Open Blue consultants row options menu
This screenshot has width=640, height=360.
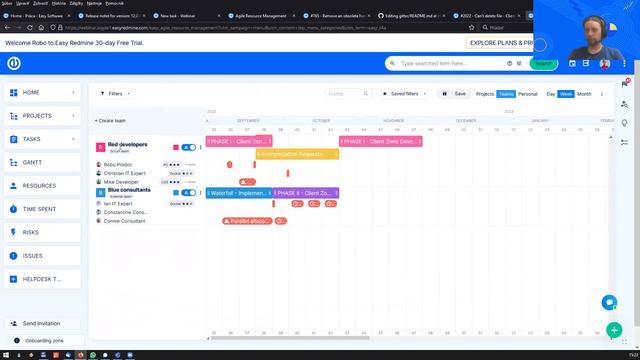pos(200,193)
